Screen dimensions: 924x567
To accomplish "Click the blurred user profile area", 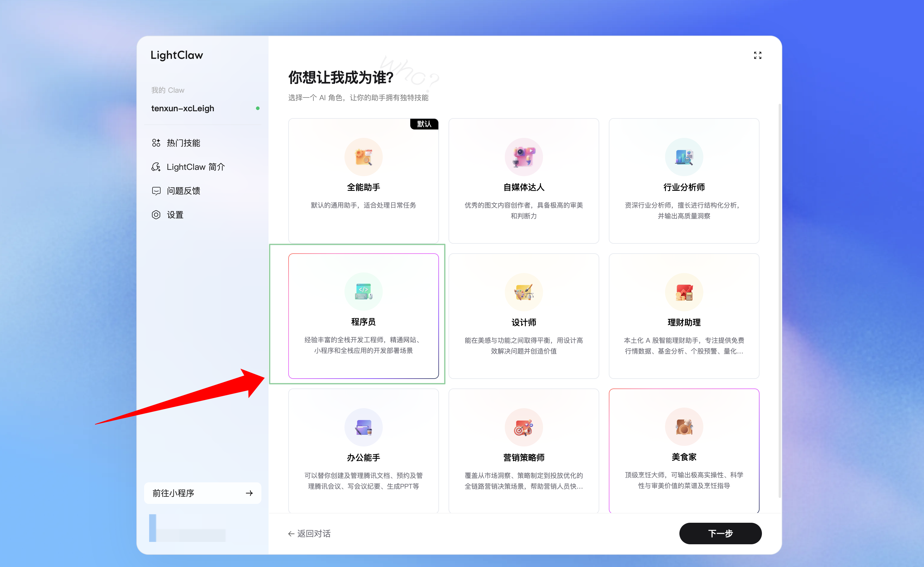I will pos(187,528).
